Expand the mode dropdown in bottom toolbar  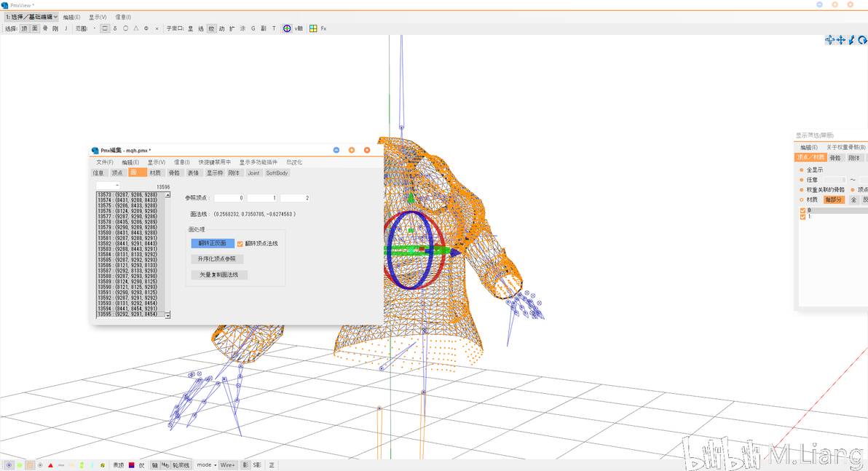tap(207, 465)
